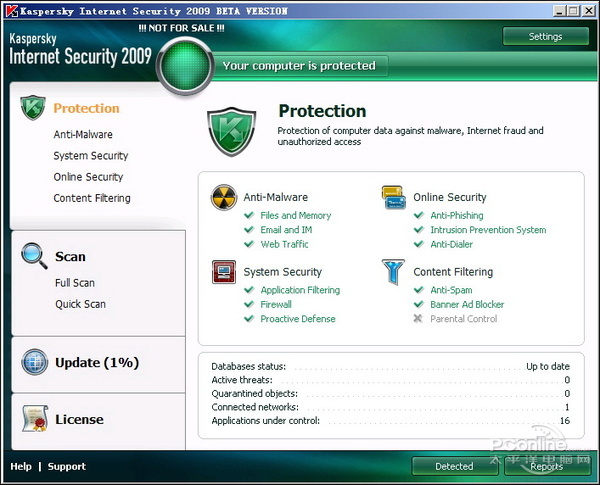600x485 pixels.
Task: Click the green status indicator orb
Action: coord(185,65)
